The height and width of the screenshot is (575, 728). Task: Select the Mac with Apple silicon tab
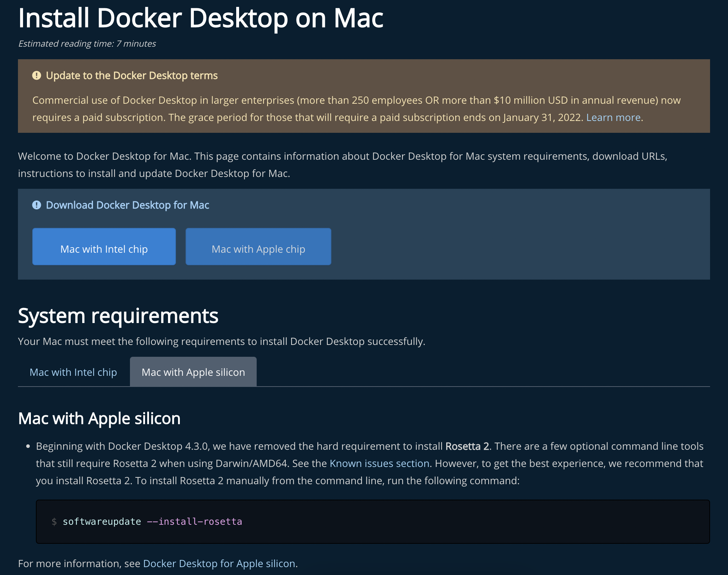click(x=193, y=372)
